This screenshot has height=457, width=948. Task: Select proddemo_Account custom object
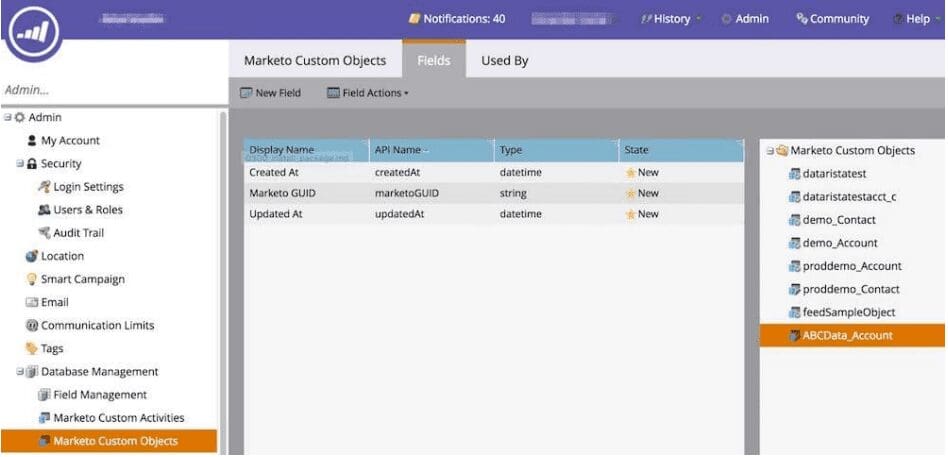point(852,266)
